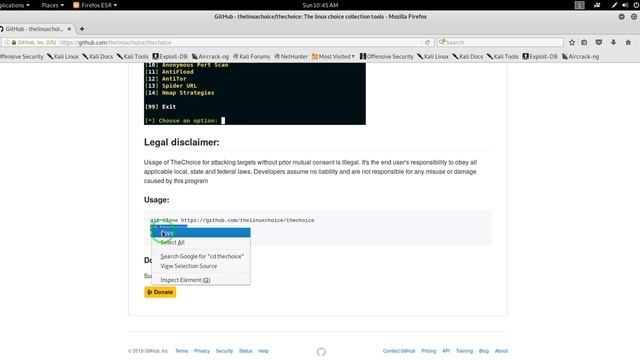Click the git clone command text

(232, 220)
